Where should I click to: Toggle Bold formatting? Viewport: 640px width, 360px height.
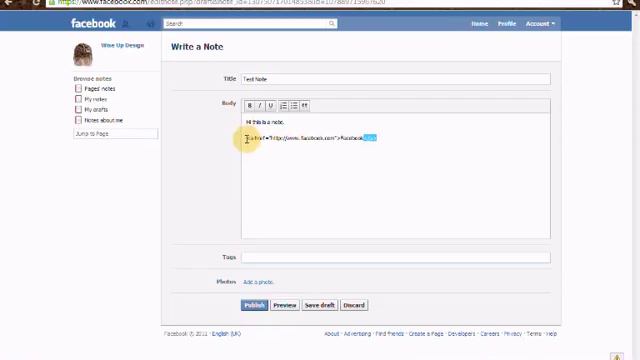249,106
